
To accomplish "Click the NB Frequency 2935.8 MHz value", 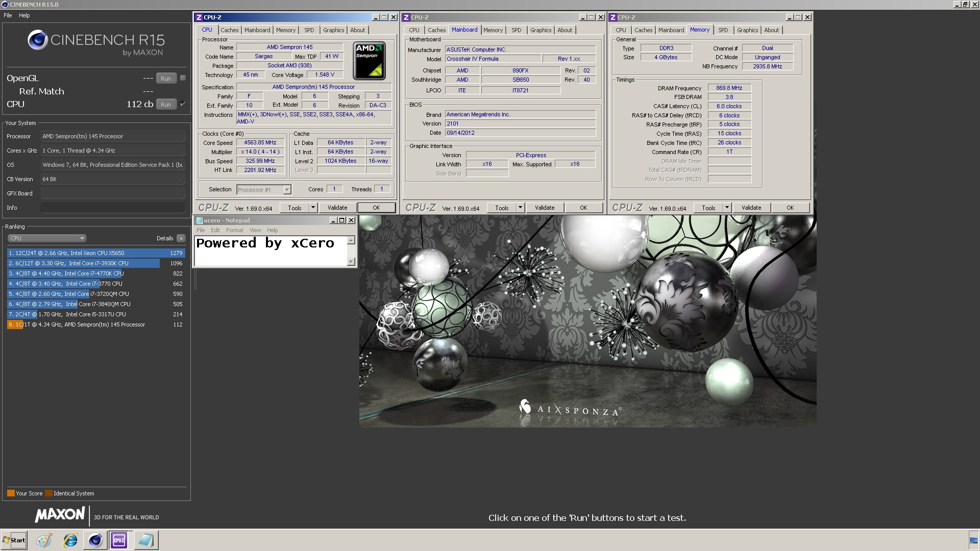I will tap(767, 66).
